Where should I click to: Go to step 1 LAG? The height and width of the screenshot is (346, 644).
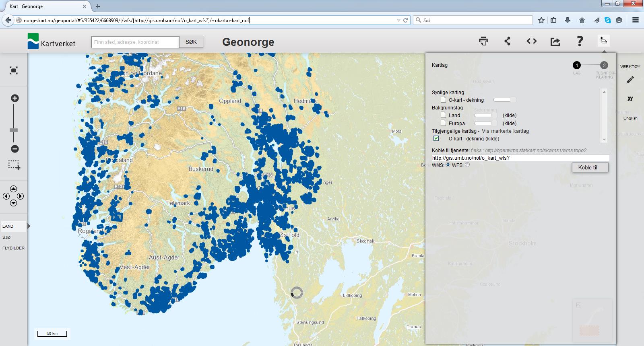click(577, 65)
